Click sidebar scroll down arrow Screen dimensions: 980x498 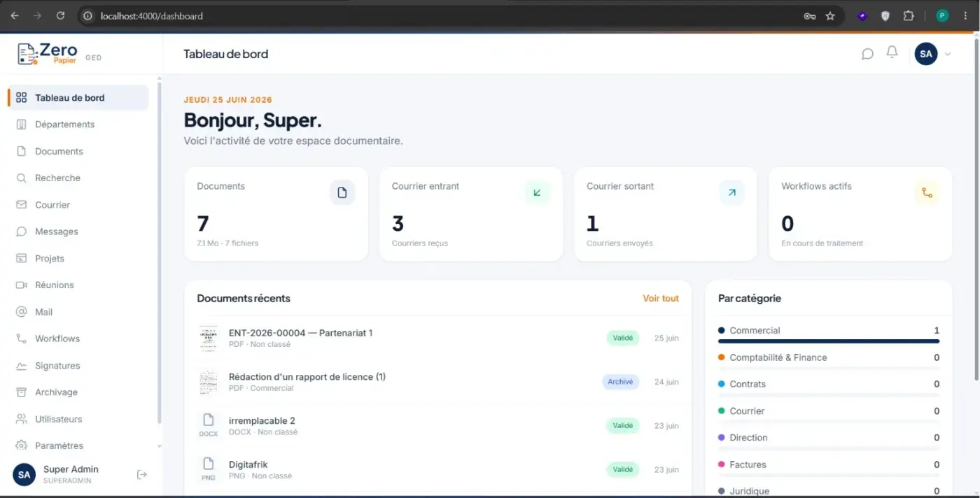159,446
